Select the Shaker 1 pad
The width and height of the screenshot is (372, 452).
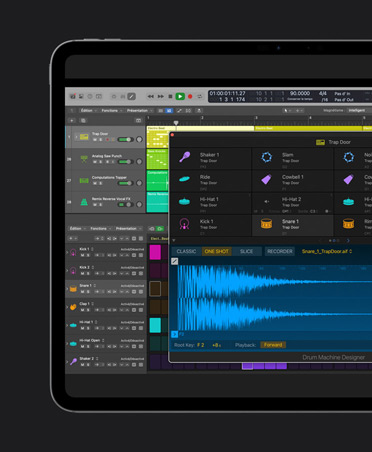pos(211,158)
